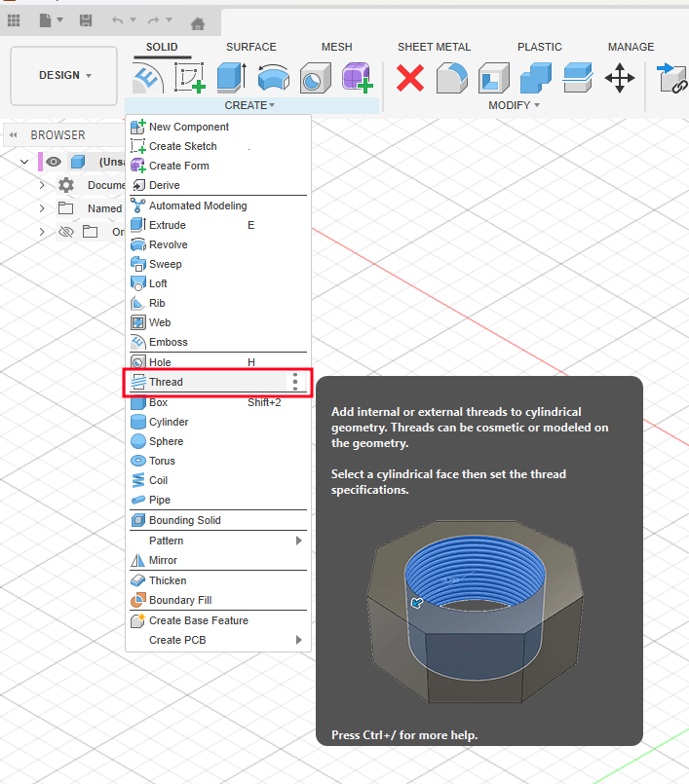The height and width of the screenshot is (784, 689).
Task: Expand the Origin folder node
Action: pos(42,232)
